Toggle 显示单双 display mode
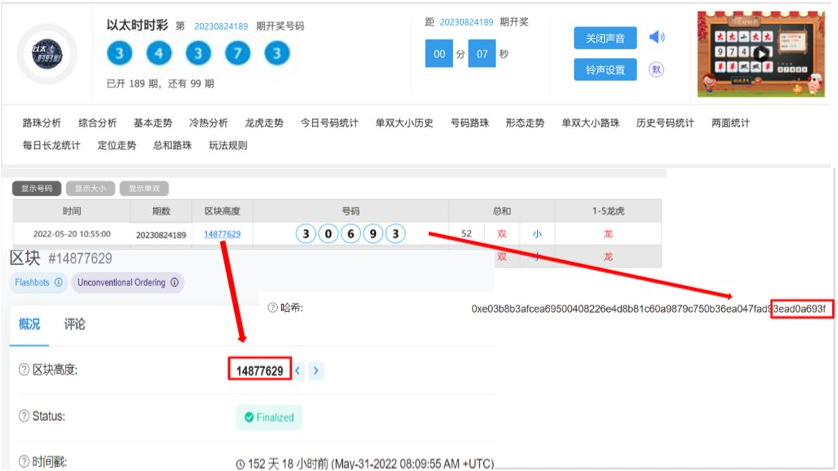The width and height of the screenshot is (838, 471). (x=144, y=188)
